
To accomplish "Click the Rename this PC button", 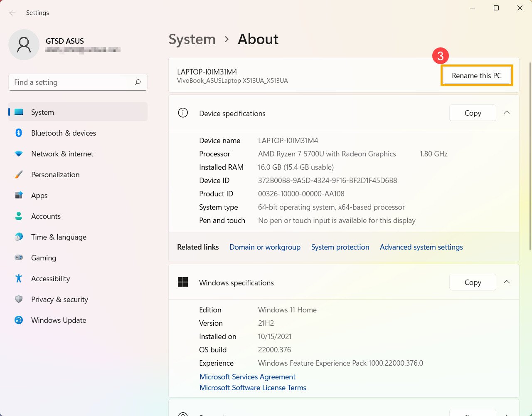I will (477, 76).
